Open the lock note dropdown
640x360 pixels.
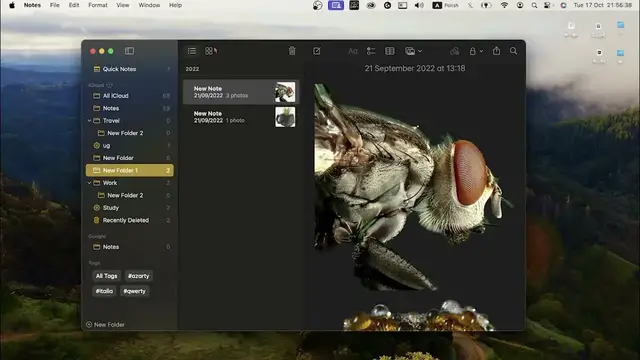[476, 51]
